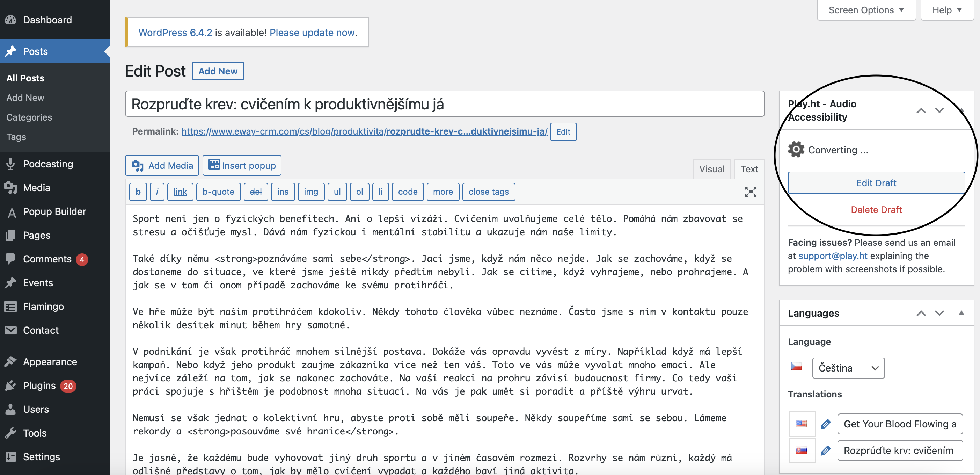Click Edit button next to permalink
Viewport: 980px width, 475px height.
563,132
